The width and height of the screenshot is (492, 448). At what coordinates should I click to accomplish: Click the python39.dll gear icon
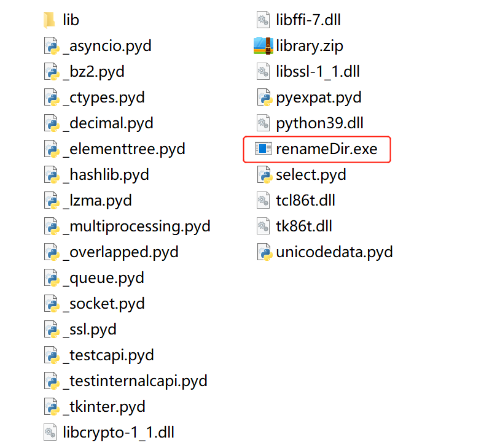pos(264,123)
